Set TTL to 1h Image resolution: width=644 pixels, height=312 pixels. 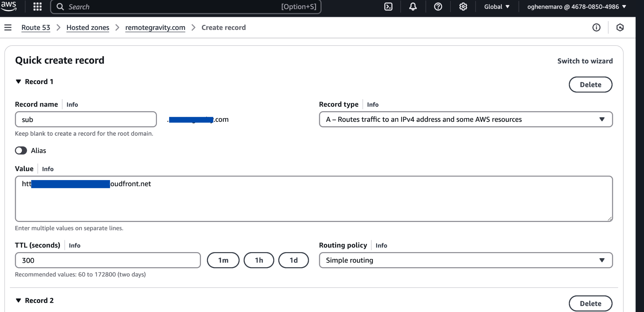pyautogui.click(x=259, y=260)
